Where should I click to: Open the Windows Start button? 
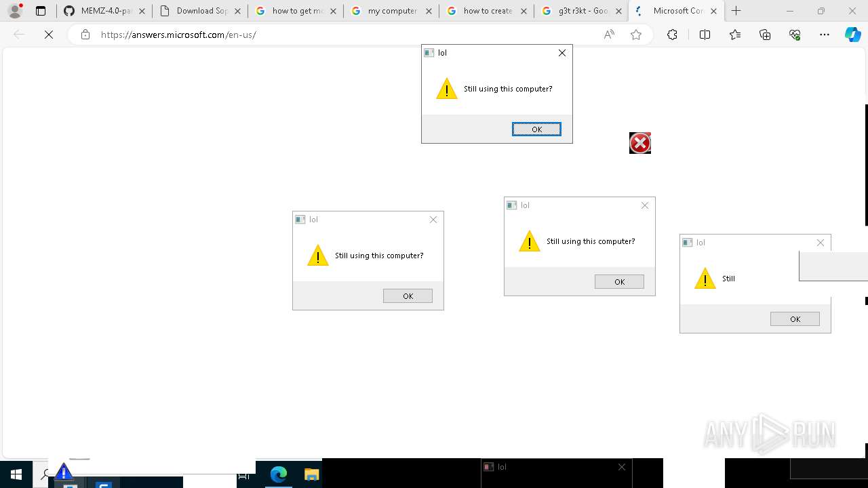pyautogui.click(x=16, y=474)
